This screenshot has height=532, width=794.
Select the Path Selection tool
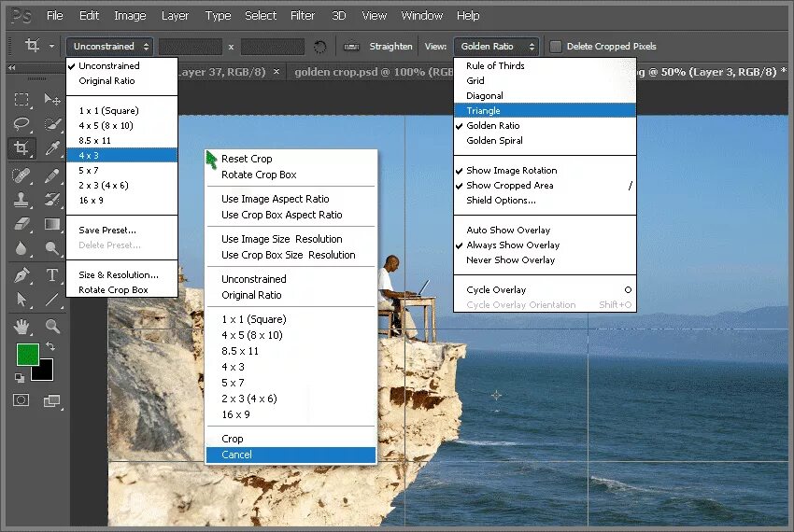coord(21,300)
